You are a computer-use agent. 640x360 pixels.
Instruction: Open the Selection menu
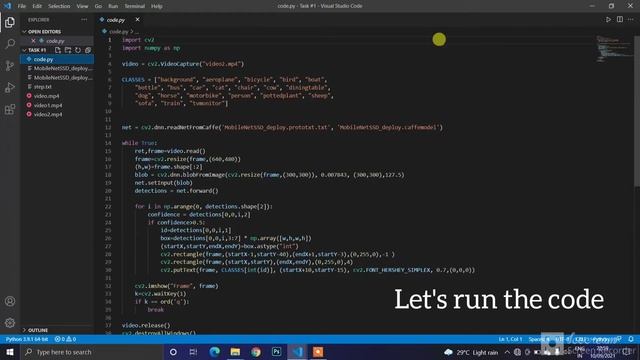[x=59, y=6]
